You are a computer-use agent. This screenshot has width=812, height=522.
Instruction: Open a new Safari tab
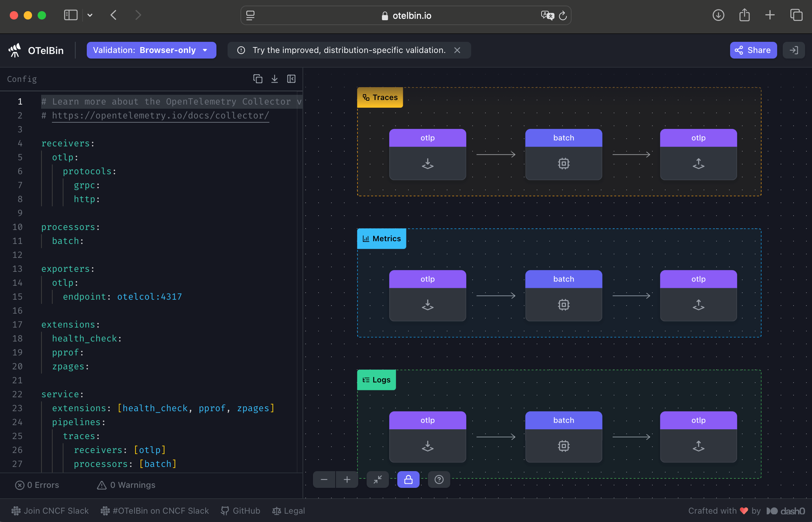(770, 15)
